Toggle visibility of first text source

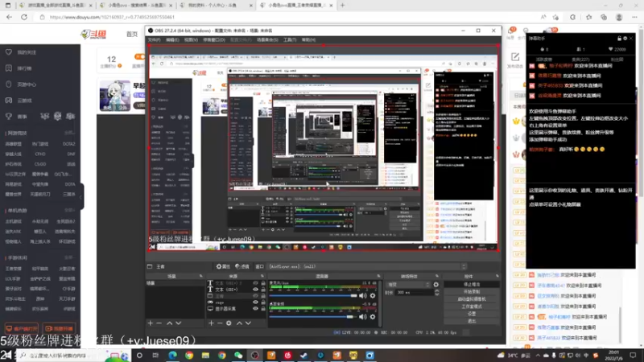click(255, 283)
